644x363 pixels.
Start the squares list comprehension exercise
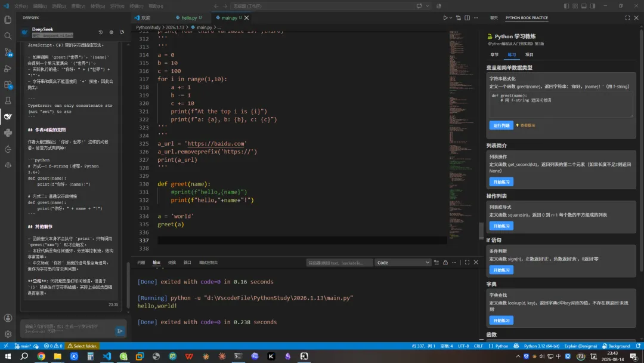coord(501,226)
